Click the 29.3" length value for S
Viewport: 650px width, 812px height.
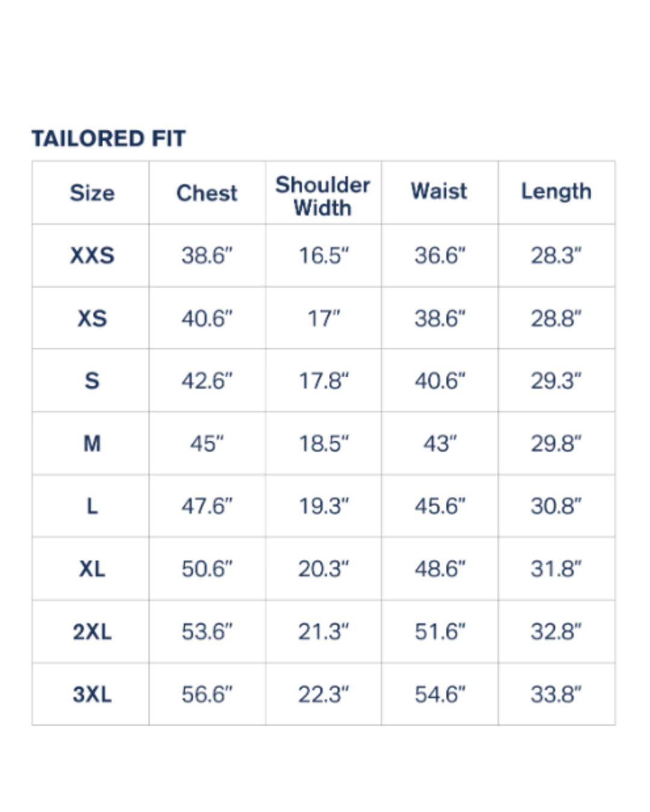tap(556, 381)
